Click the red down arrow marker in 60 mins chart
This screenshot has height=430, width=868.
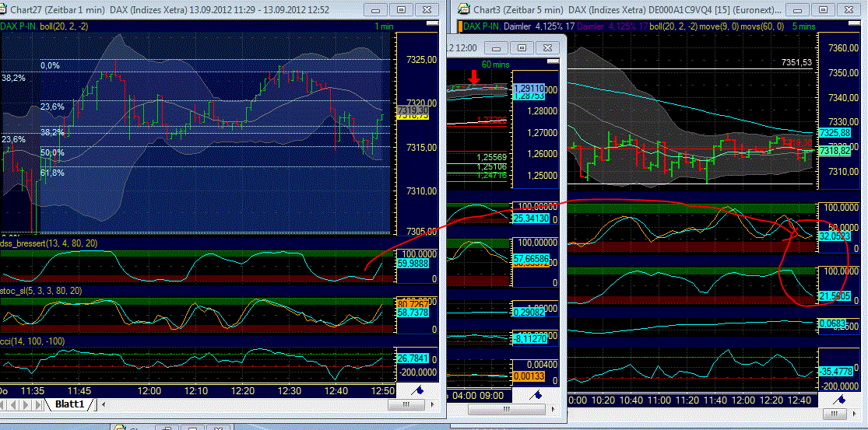tap(473, 78)
